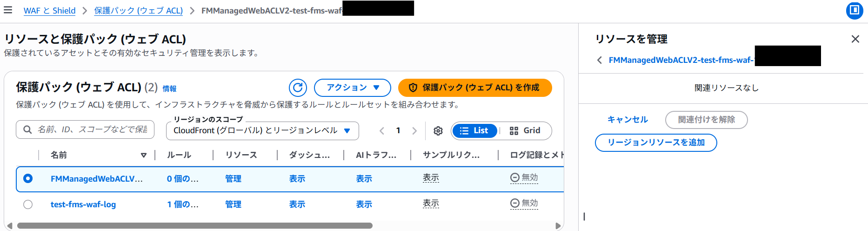This screenshot has height=231, width=868.
Task: Open the アクション dropdown menu
Action: pos(353,88)
